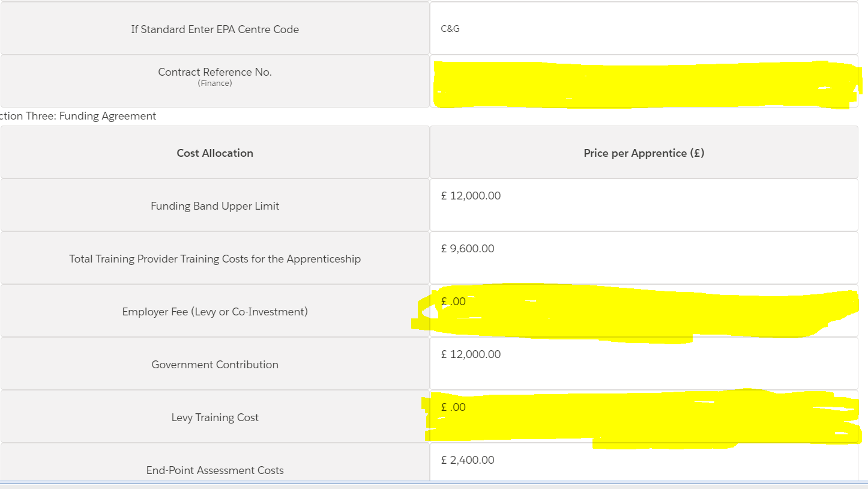The height and width of the screenshot is (489, 868).
Task: Click the Section Three: Funding Agreement heading
Action: click(x=78, y=116)
